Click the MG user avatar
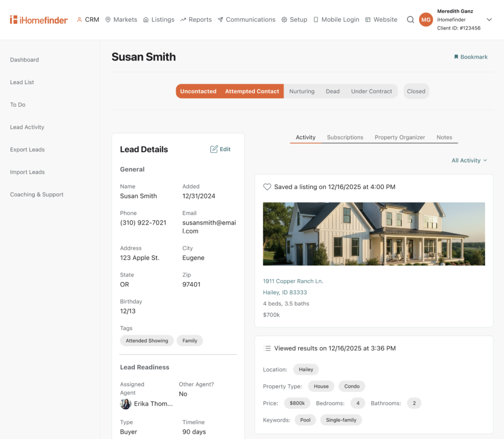The height and width of the screenshot is (439, 504). pyautogui.click(x=426, y=20)
